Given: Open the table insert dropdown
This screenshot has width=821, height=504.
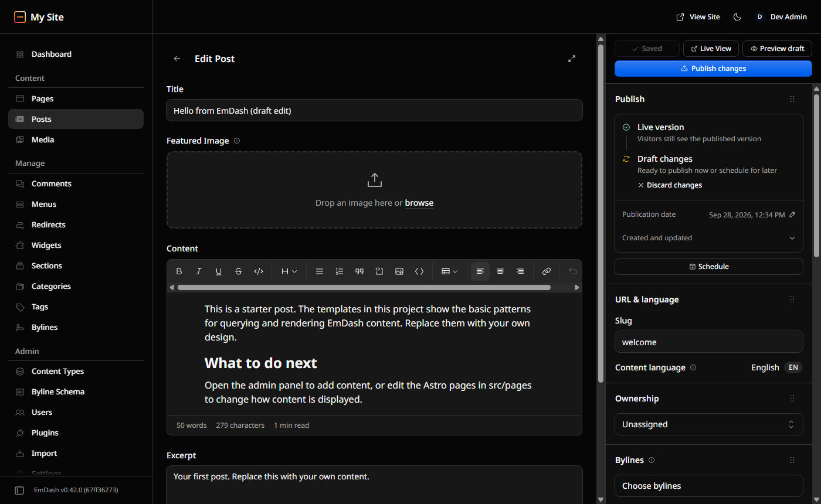Looking at the screenshot, I should click(449, 271).
